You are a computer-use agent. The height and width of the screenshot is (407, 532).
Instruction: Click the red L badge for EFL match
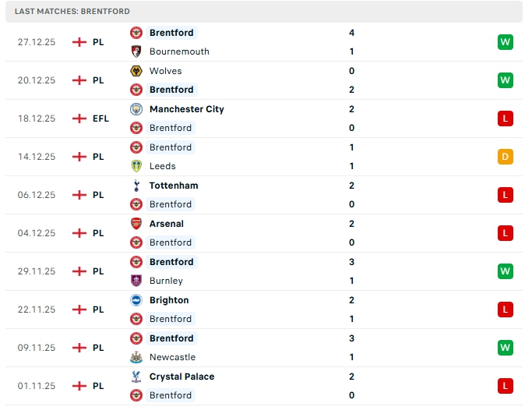point(506,119)
